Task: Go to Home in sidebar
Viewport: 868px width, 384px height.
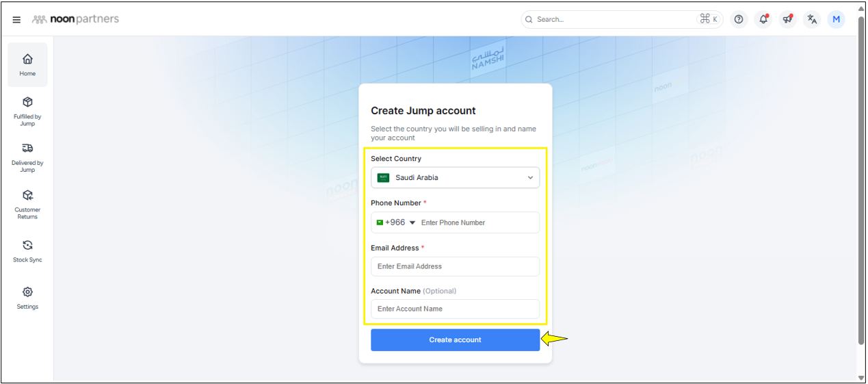Action: tap(27, 65)
